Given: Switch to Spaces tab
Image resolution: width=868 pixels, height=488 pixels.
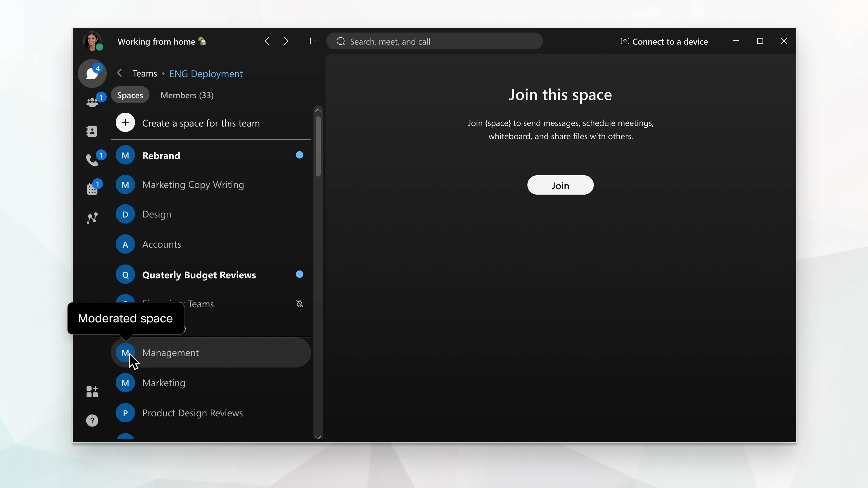Looking at the screenshot, I should tap(130, 95).
